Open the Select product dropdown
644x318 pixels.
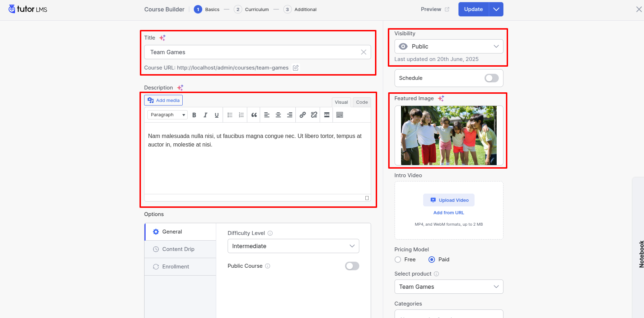click(x=448, y=287)
